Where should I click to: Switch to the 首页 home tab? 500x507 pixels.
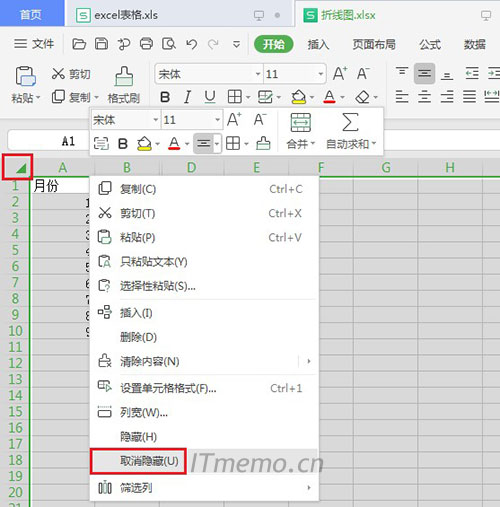pyautogui.click(x=32, y=14)
